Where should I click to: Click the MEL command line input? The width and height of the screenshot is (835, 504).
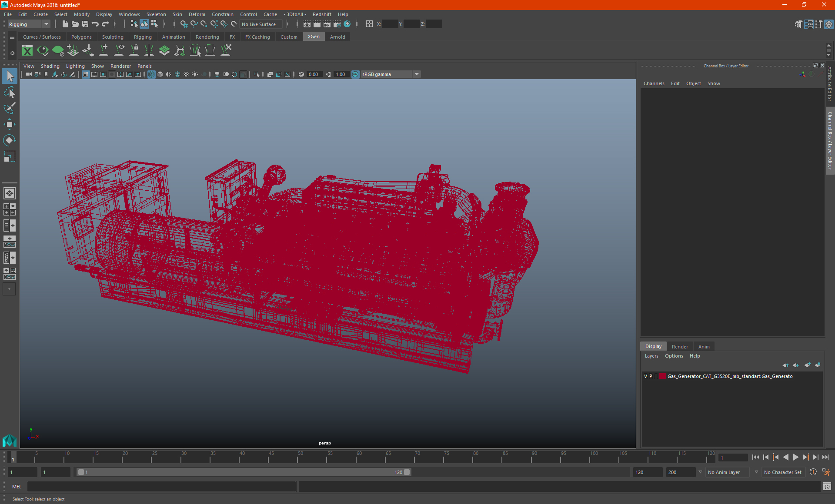point(162,487)
